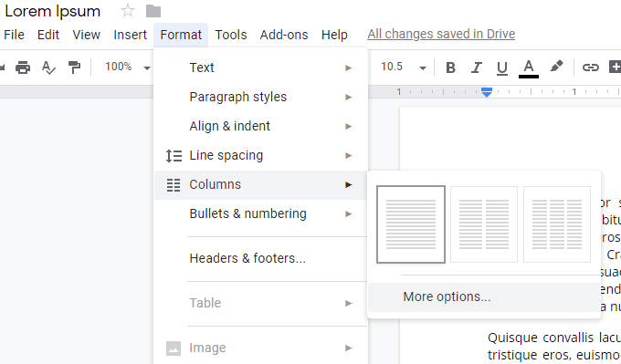
Task: Expand the Line spacing submenu arrow
Action: tap(349, 155)
